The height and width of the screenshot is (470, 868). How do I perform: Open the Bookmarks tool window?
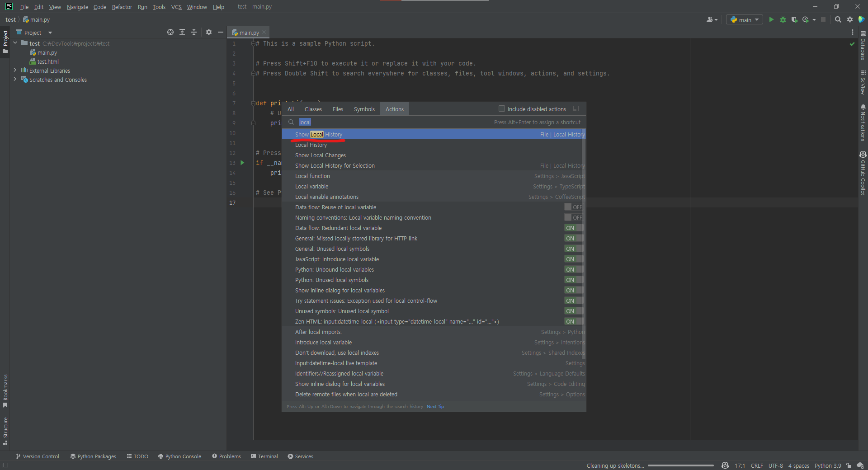pyautogui.click(x=5, y=390)
